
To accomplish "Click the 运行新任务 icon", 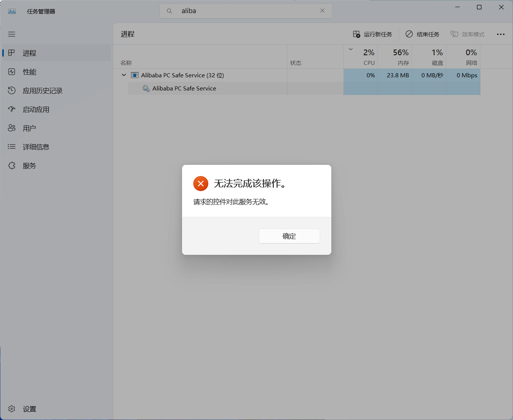I will [x=357, y=34].
